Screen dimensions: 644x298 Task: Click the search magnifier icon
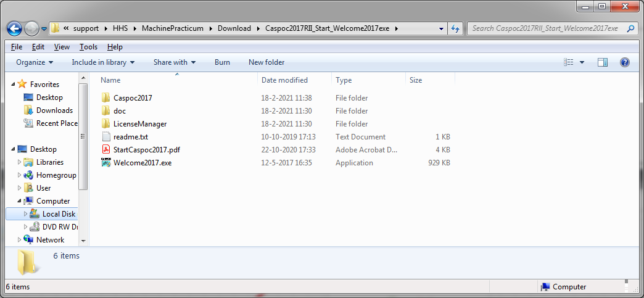[630, 28]
